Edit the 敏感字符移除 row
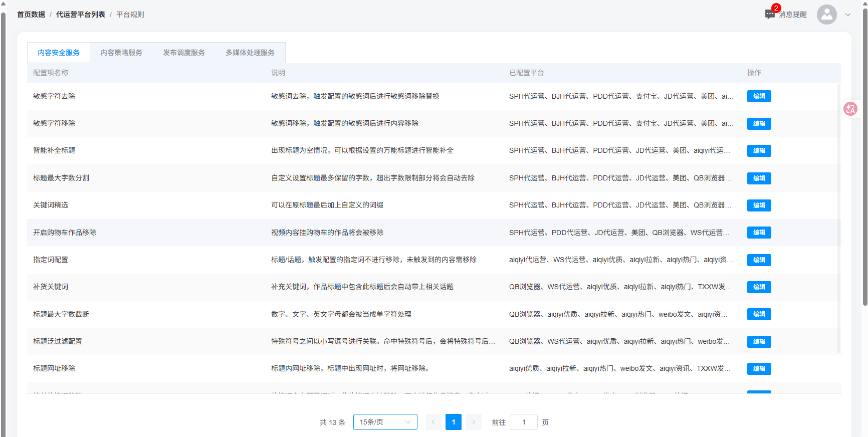The height and width of the screenshot is (437, 868). click(x=759, y=124)
